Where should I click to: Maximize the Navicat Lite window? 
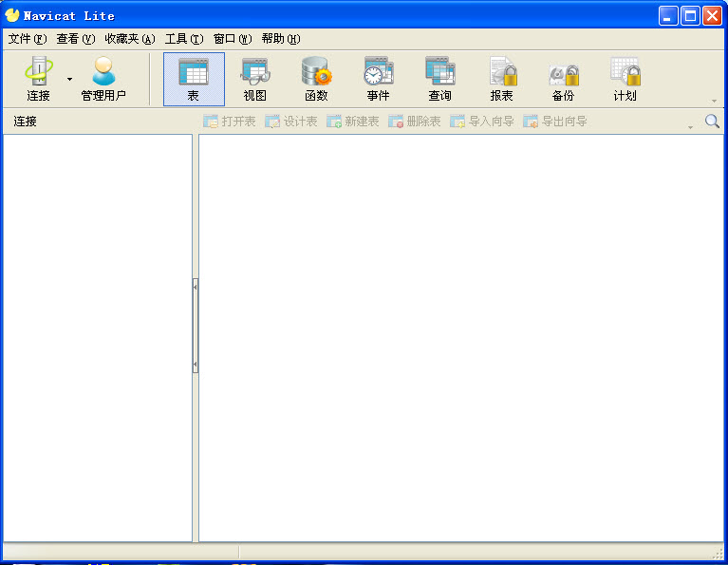coord(690,16)
